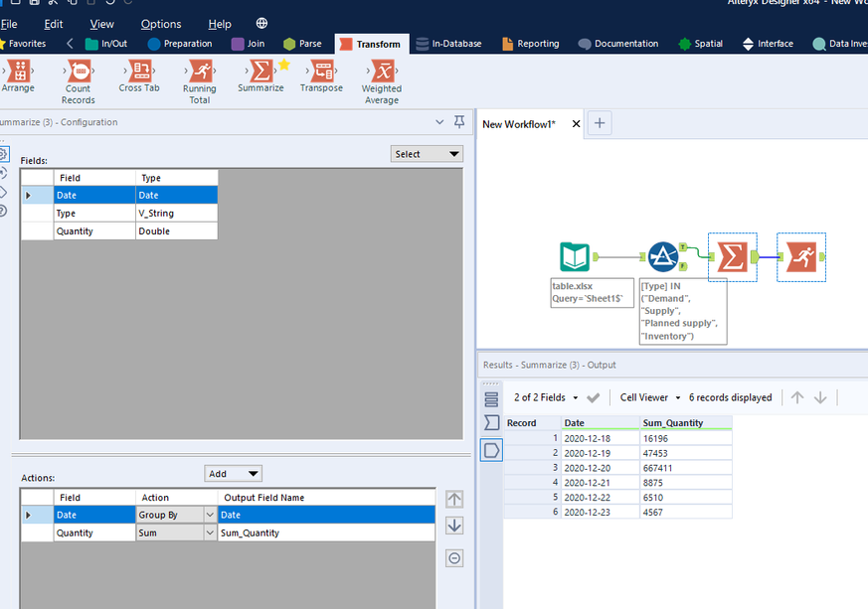Add a new workflow tab with plus
This screenshot has height=609, width=868.
click(600, 123)
